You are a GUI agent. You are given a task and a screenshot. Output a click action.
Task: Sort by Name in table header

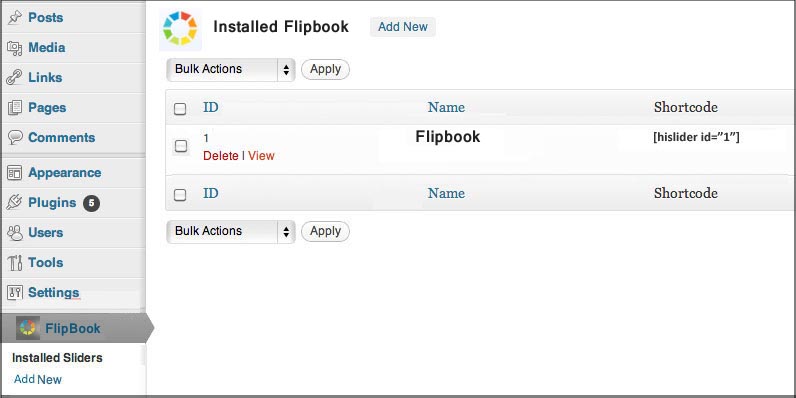pyautogui.click(x=446, y=107)
